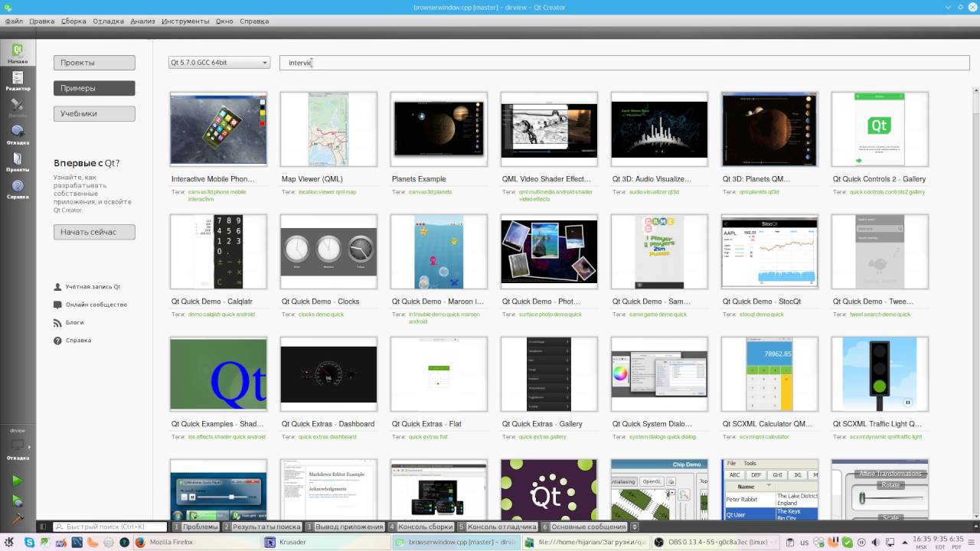Screen dimensions: 980x551
Task: Open the Qt Quick Demo - Clocks example
Action: 328,252
